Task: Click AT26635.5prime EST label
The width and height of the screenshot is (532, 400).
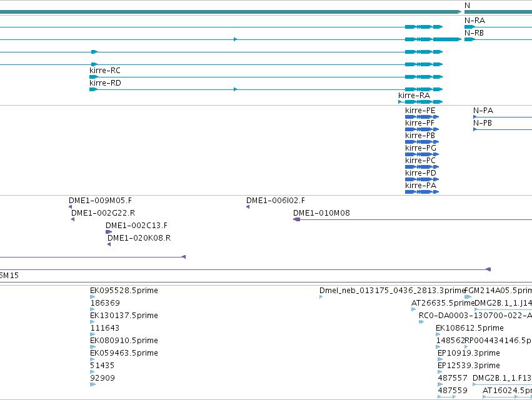Action: tap(443, 303)
